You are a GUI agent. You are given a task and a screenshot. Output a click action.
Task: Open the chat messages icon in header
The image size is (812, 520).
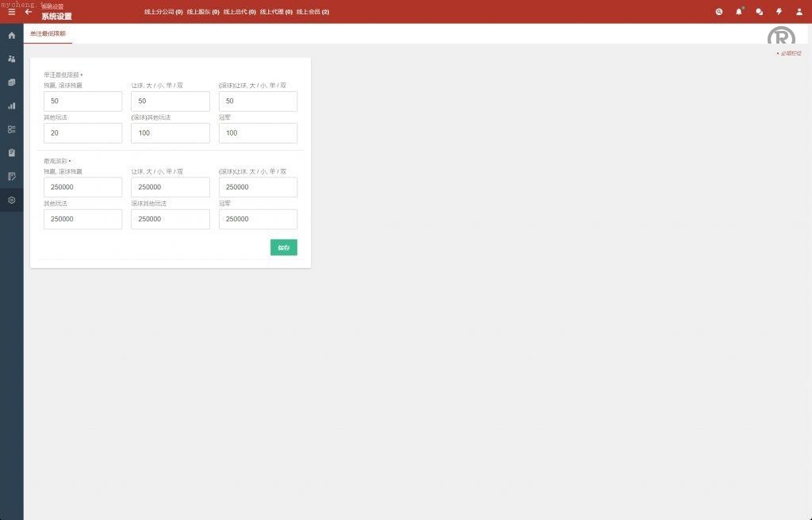click(759, 12)
